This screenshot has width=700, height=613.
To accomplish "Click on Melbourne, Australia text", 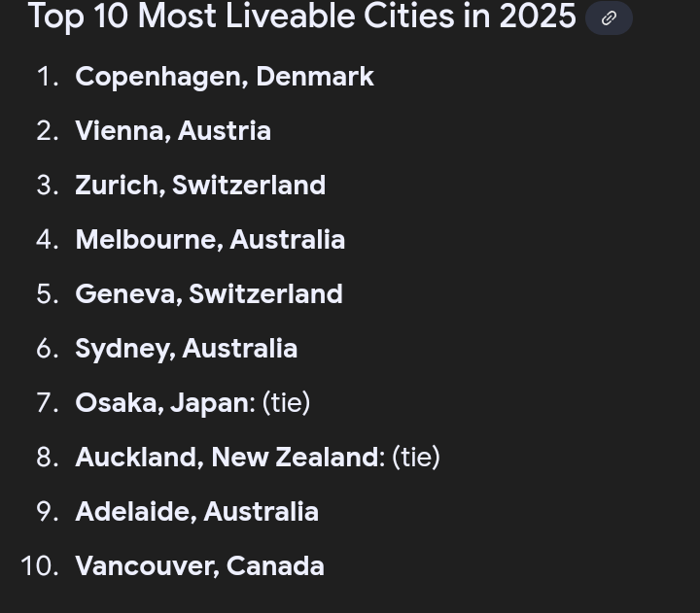I will point(210,240).
